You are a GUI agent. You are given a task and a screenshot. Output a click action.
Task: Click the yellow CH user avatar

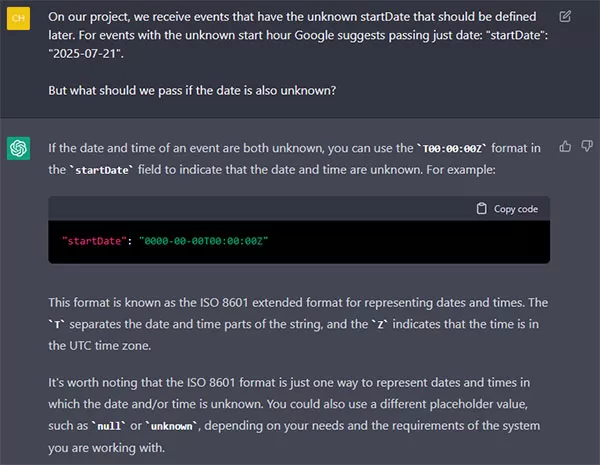click(x=18, y=18)
